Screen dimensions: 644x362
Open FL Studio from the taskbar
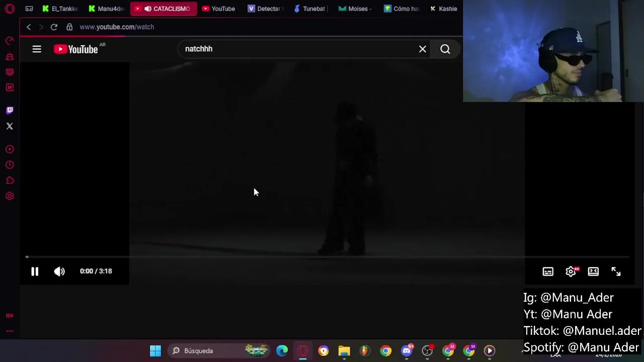coord(365,351)
